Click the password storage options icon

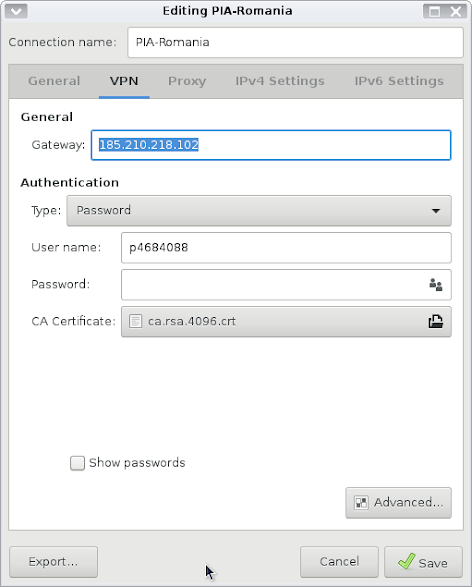click(x=436, y=285)
